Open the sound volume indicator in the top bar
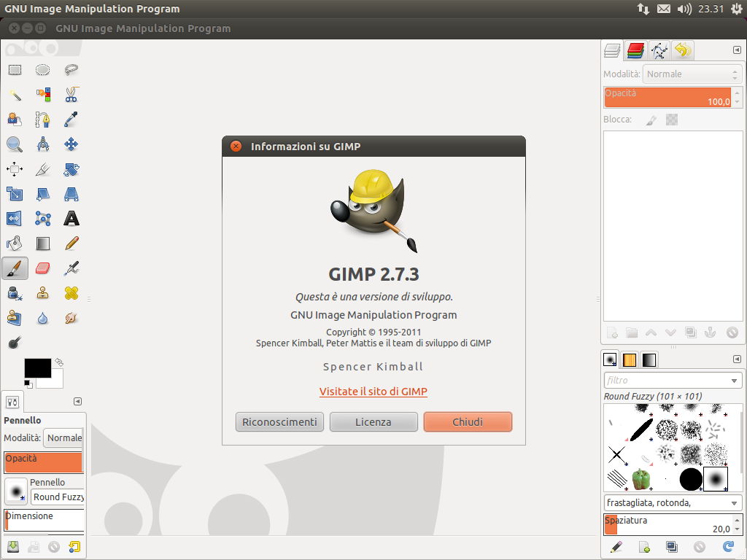747x560 pixels. (684, 9)
